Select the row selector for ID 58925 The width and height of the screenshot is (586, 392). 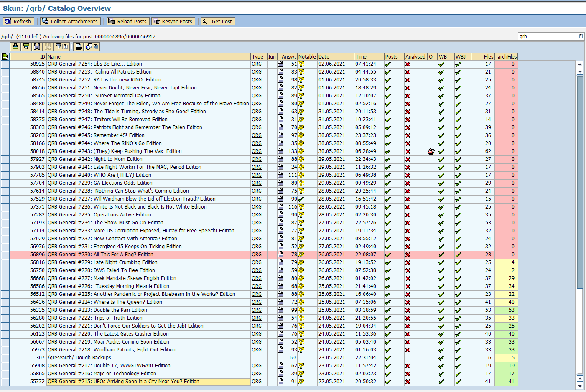(5, 64)
